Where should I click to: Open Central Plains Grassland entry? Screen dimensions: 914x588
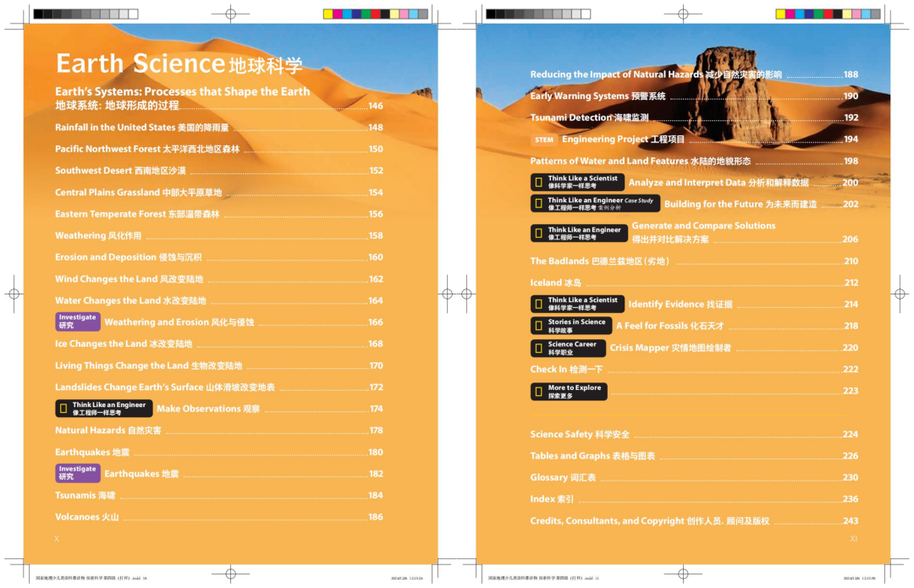pyautogui.click(x=139, y=192)
